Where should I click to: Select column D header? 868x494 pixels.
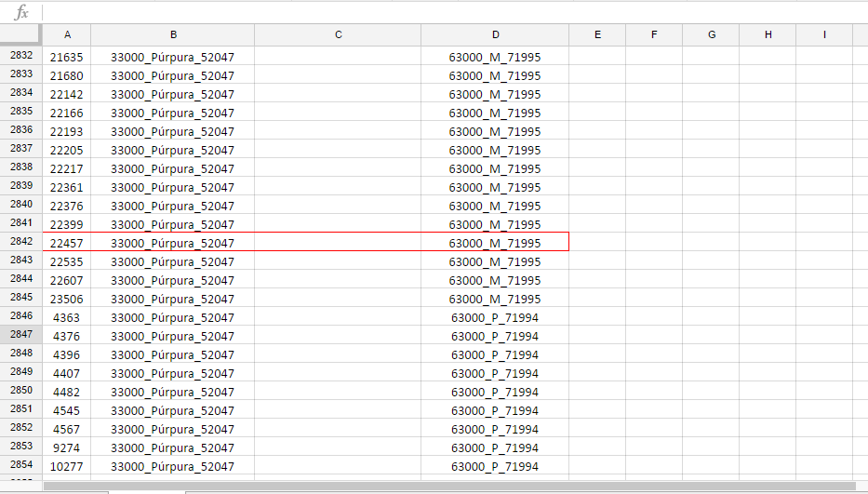click(495, 34)
